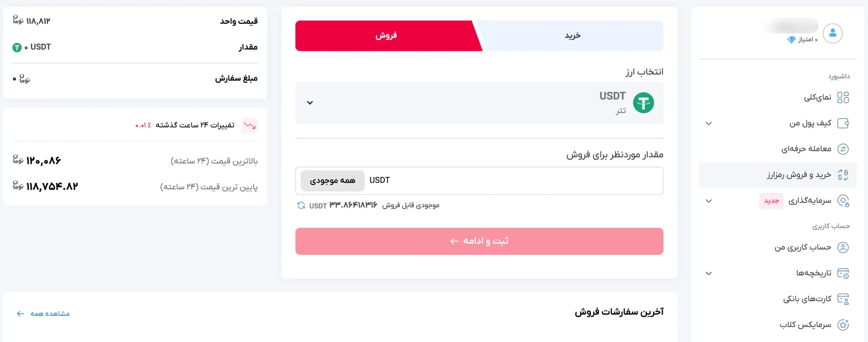Click the Tether coin logo in currency selector
This screenshot has height=342, width=868.
click(x=643, y=102)
